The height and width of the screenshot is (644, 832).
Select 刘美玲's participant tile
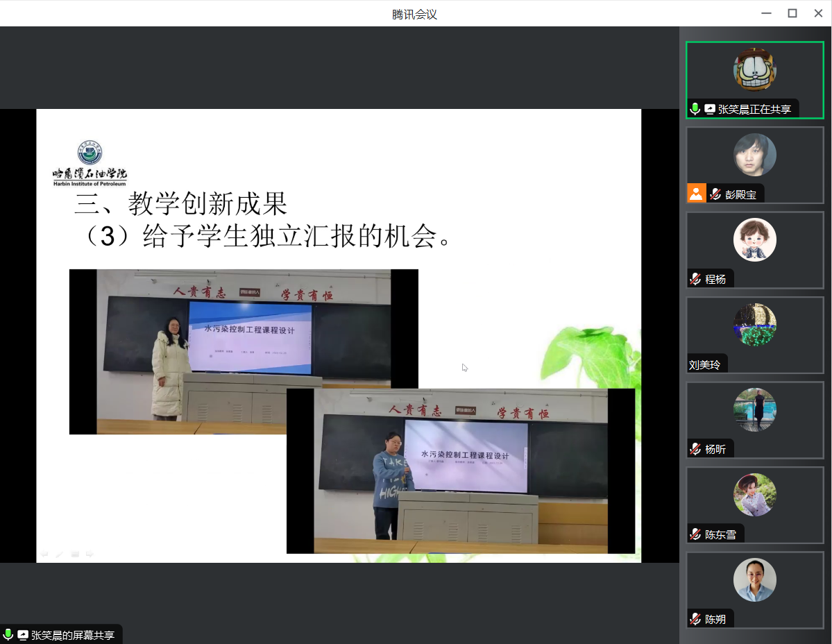pyautogui.click(x=754, y=326)
